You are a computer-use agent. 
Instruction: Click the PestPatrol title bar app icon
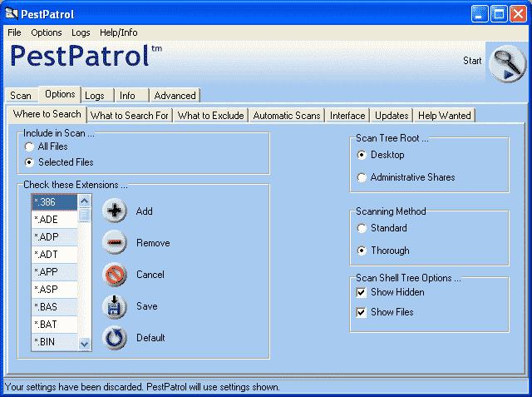(x=12, y=13)
